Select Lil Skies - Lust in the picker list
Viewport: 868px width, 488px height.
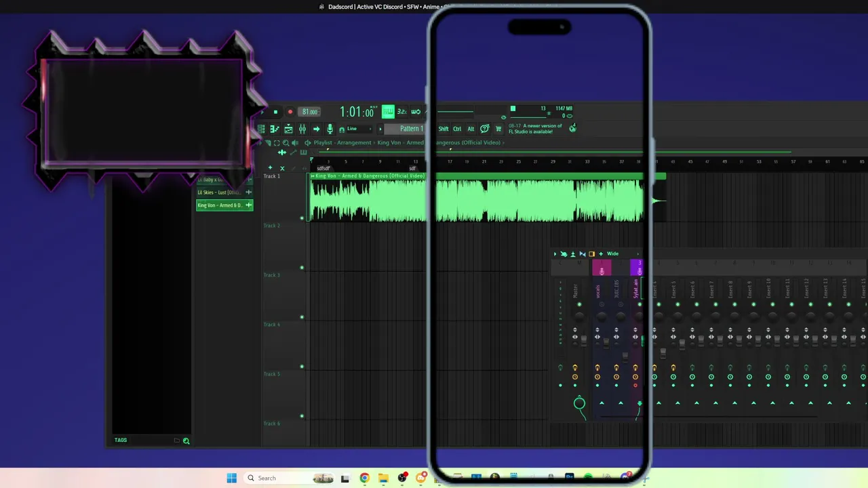[224, 192]
